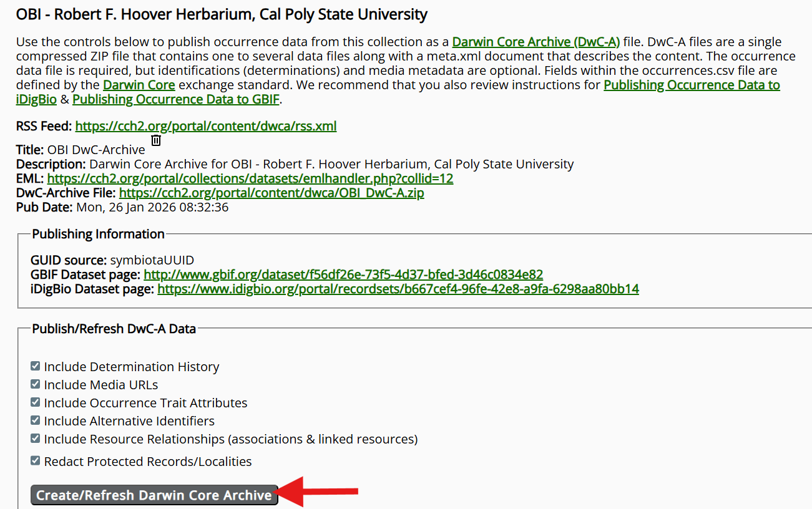Open the RSS feed URL
Screen dimensions: 812x509
[205, 126]
